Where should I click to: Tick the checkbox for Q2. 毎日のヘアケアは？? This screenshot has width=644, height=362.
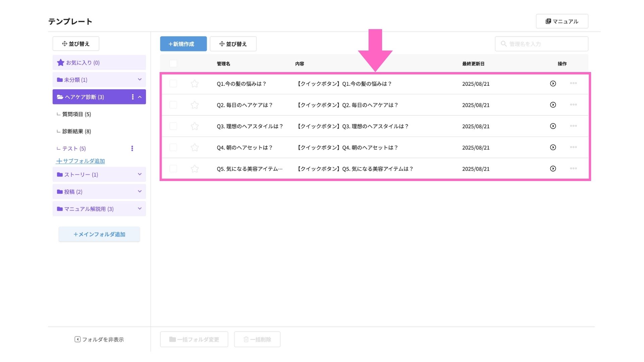173,105
